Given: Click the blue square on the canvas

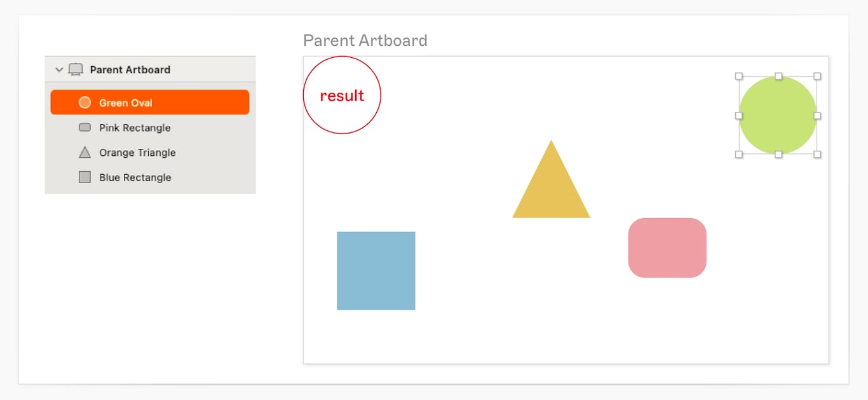Looking at the screenshot, I should click(376, 271).
